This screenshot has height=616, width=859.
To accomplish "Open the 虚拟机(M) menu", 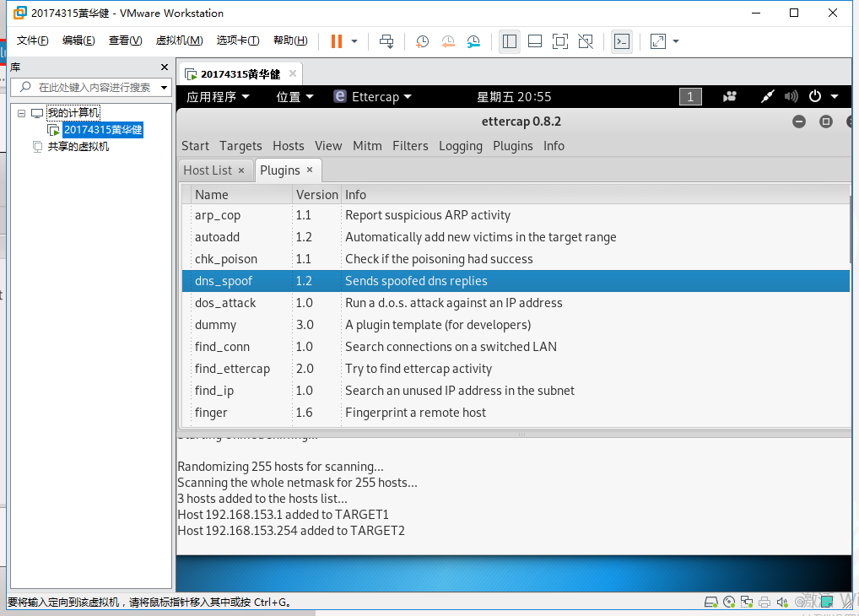I will [179, 41].
